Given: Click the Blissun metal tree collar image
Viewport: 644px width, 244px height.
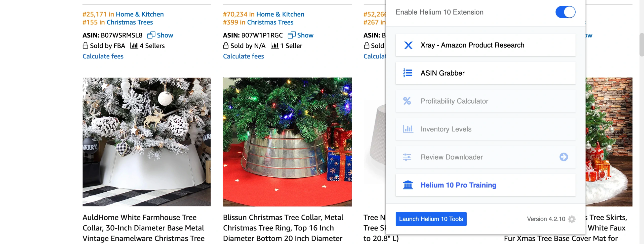Looking at the screenshot, I should click(287, 142).
